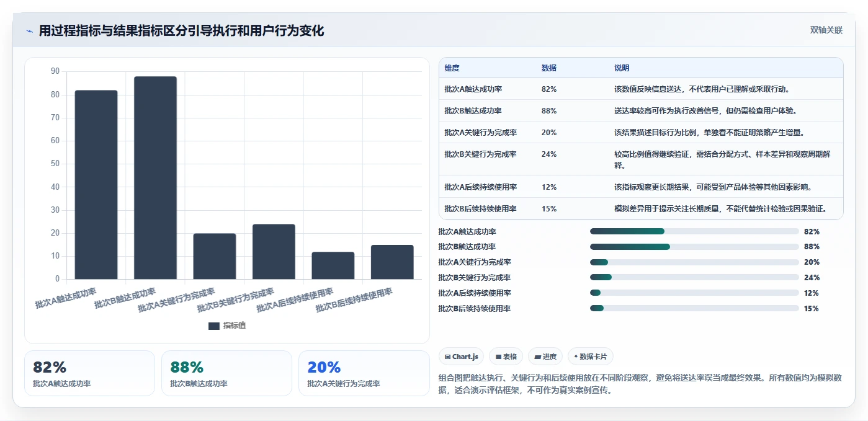Click the 20% progress bar for 批次A关键行为完成率
868x421 pixels.
coord(694,262)
